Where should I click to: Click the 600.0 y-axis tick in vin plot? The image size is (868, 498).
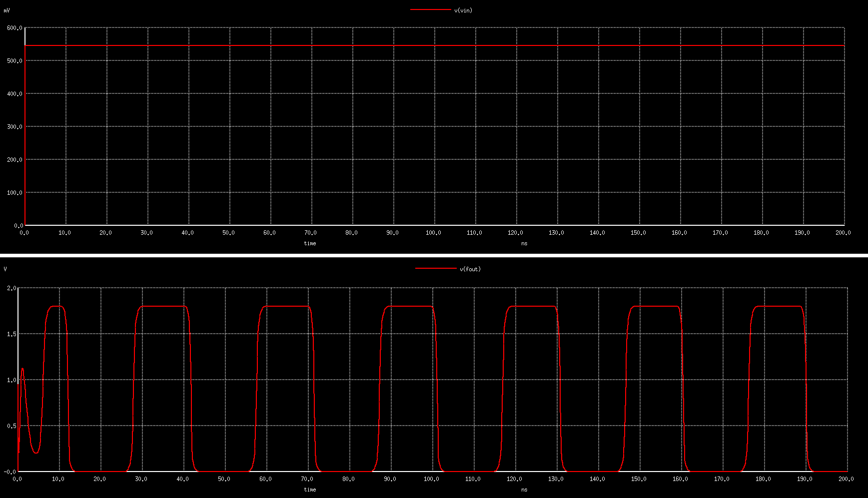[14, 28]
